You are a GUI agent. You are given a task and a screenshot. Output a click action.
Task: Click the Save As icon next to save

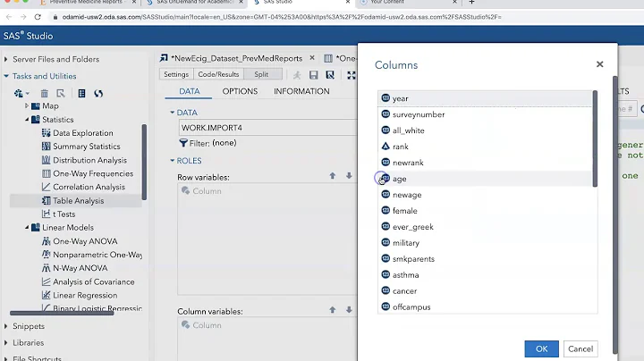coord(330,75)
